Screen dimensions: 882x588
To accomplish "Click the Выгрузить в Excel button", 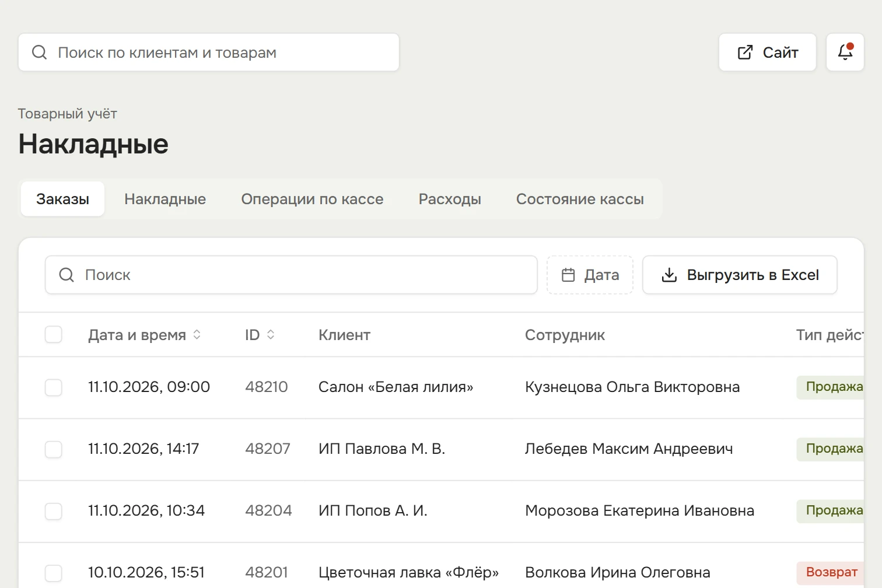I will [x=740, y=275].
